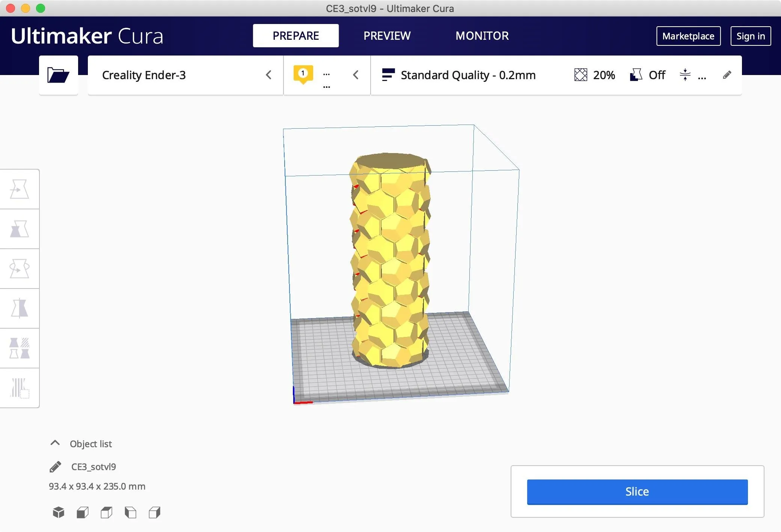The width and height of the screenshot is (781, 532).
Task: Expand the Creality Ender-3 printer selector
Action: point(185,75)
